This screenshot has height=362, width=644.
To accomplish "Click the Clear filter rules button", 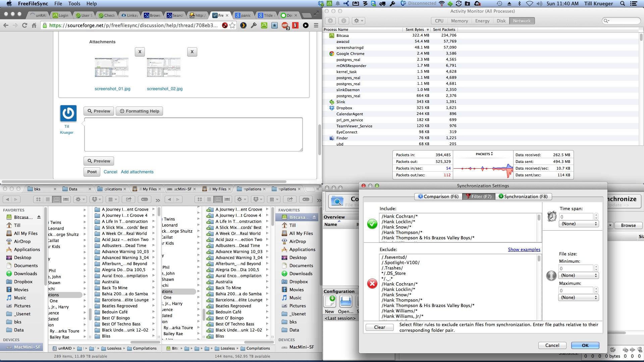I will click(x=379, y=327).
